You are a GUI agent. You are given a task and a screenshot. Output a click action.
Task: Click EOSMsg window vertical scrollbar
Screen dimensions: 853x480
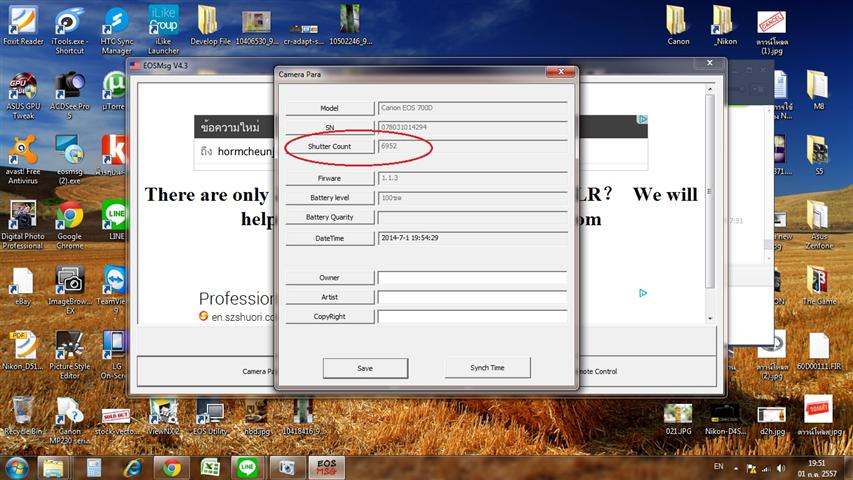(x=710, y=192)
